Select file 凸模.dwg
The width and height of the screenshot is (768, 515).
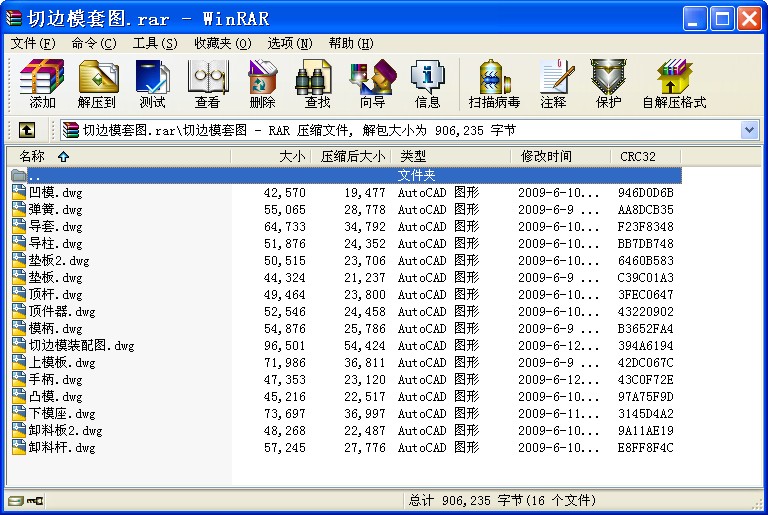[55, 396]
